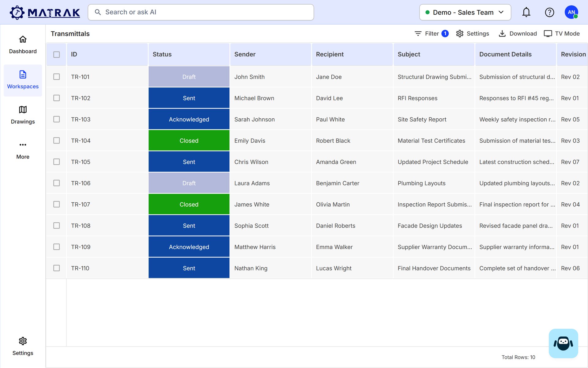
Task: Open subject Final Handover Documents
Action: point(434,268)
